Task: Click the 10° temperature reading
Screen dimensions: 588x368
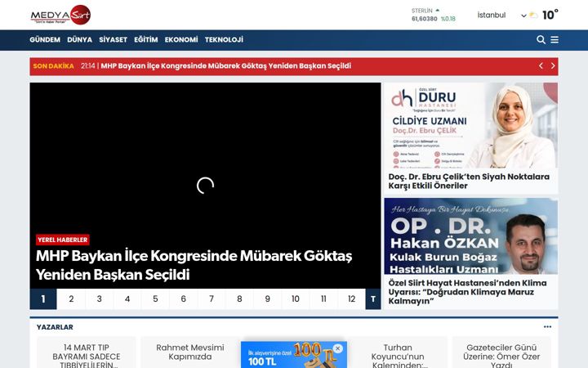Action: [550, 15]
